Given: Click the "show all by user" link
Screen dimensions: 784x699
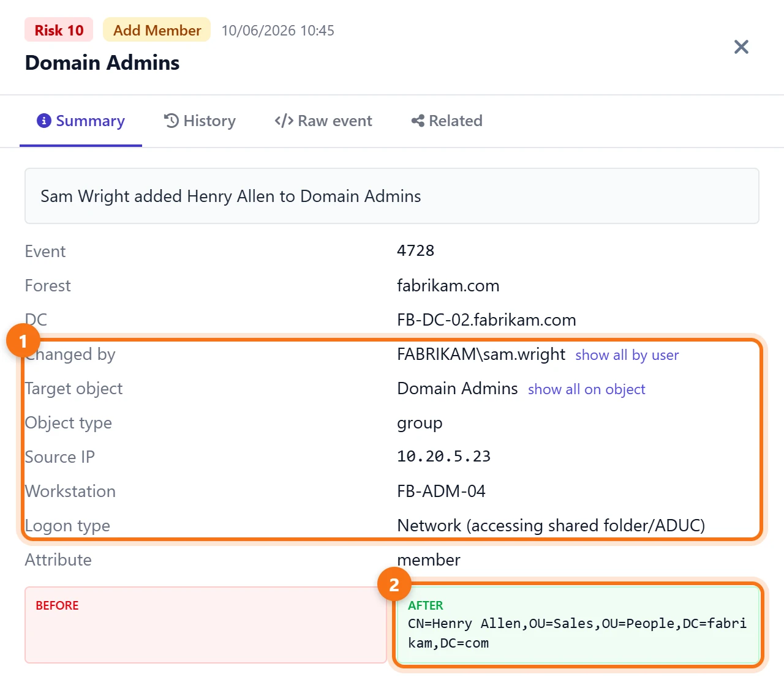Looking at the screenshot, I should click(x=627, y=355).
